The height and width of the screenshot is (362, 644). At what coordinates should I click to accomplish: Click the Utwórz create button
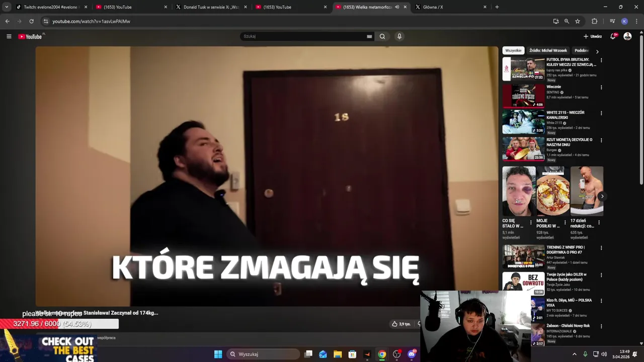pyautogui.click(x=593, y=36)
